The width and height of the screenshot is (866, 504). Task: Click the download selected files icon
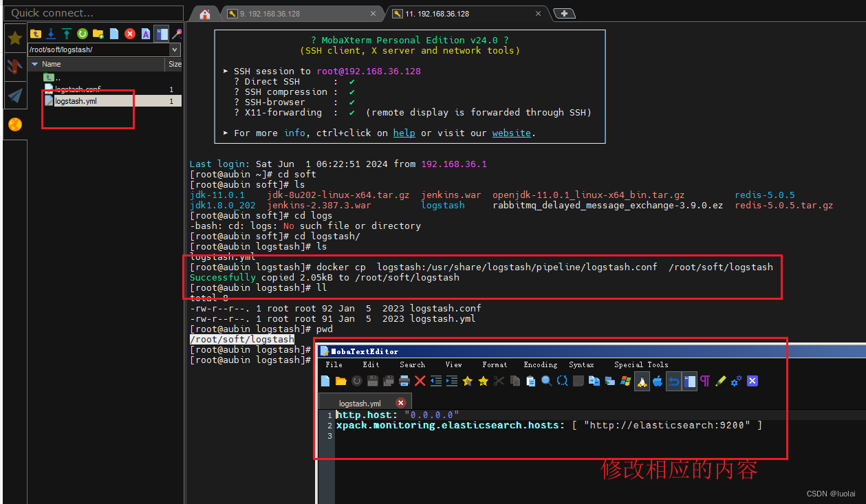[51, 34]
